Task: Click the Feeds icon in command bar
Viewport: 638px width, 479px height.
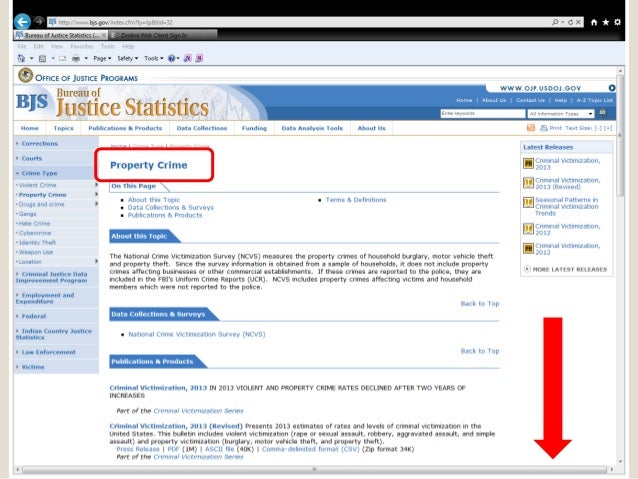Action: [42, 58]
